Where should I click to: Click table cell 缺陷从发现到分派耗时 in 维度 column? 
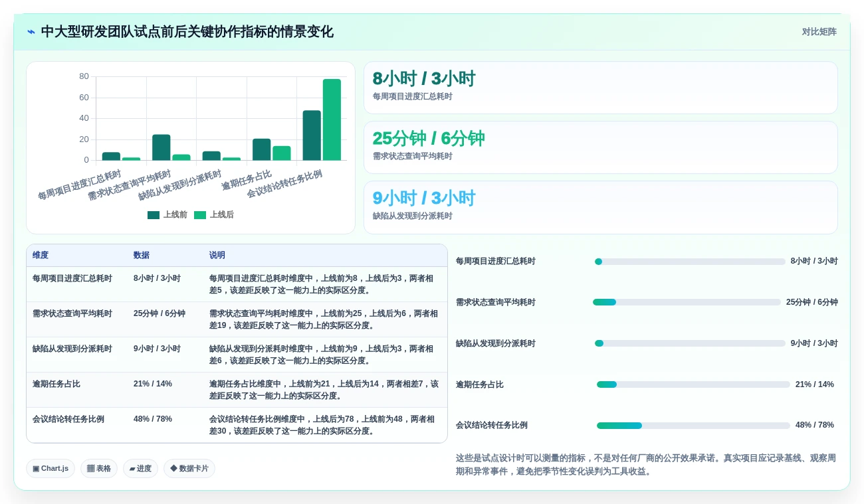click(72, 349)
